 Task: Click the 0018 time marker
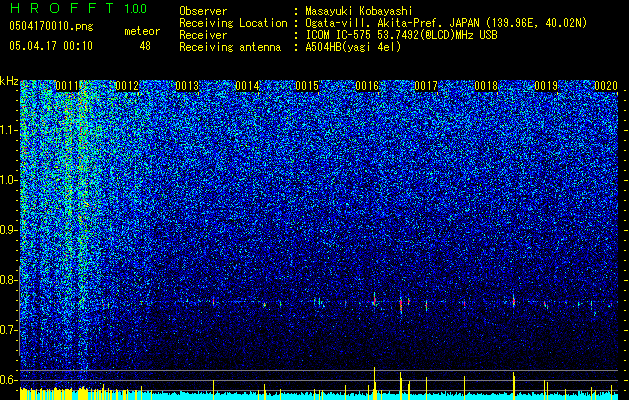coord(486,86)
